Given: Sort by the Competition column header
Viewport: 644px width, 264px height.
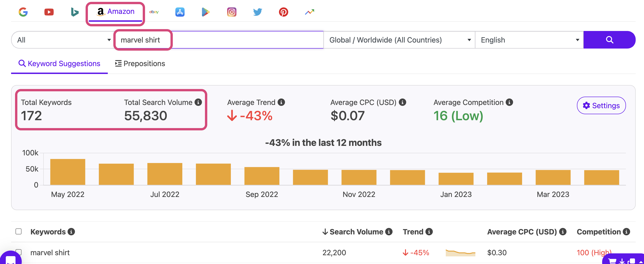Looking at the screenshot, I should click(599, 232).
